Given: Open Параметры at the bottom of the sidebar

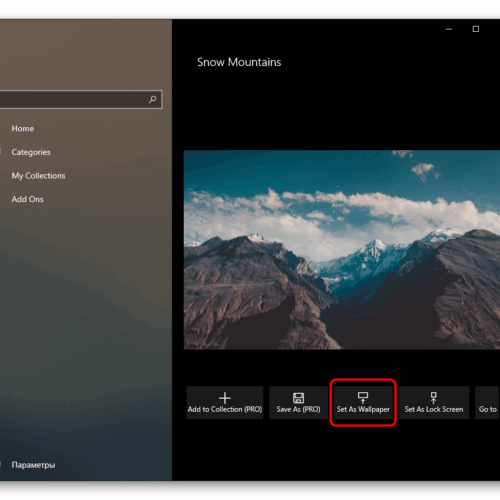Looking at the screenshot, I should click(33, 465).
